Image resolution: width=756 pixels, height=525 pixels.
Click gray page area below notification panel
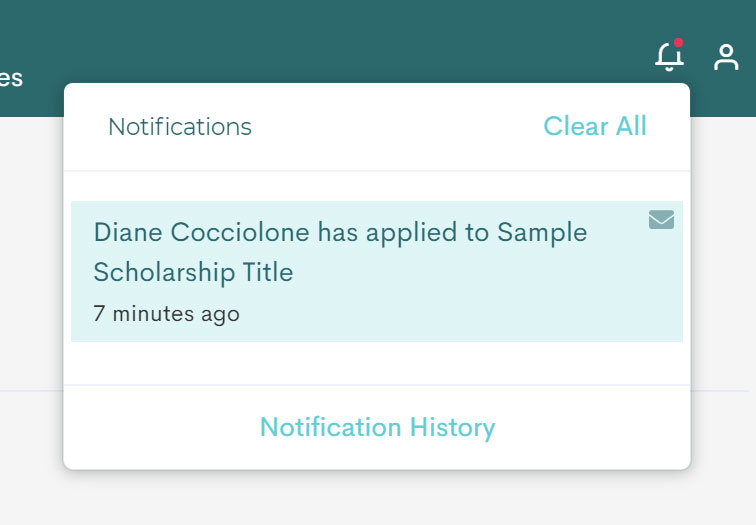[378, 498]
